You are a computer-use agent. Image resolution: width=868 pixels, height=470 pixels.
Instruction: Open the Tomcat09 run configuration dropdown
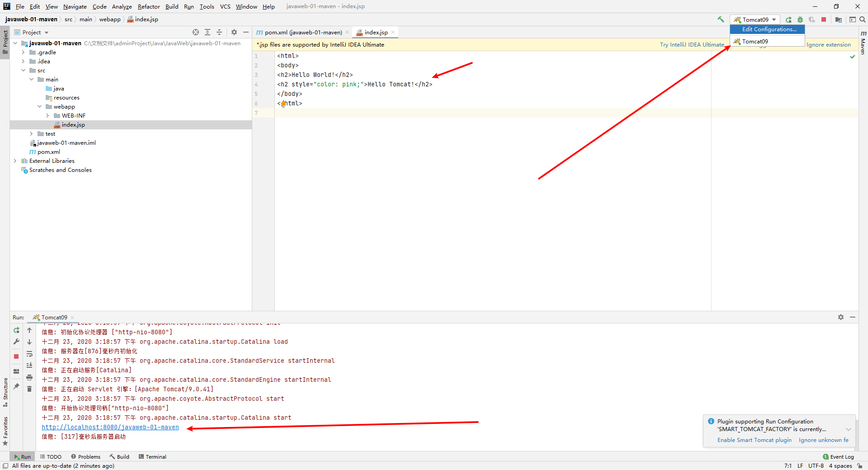point(755,19)
